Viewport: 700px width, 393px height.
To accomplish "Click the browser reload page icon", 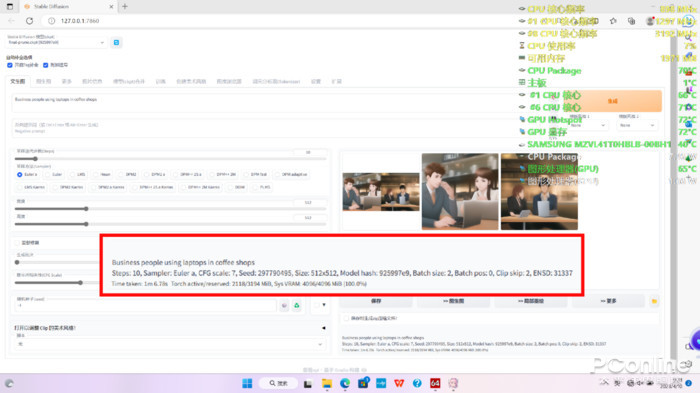I will (29, 21).
